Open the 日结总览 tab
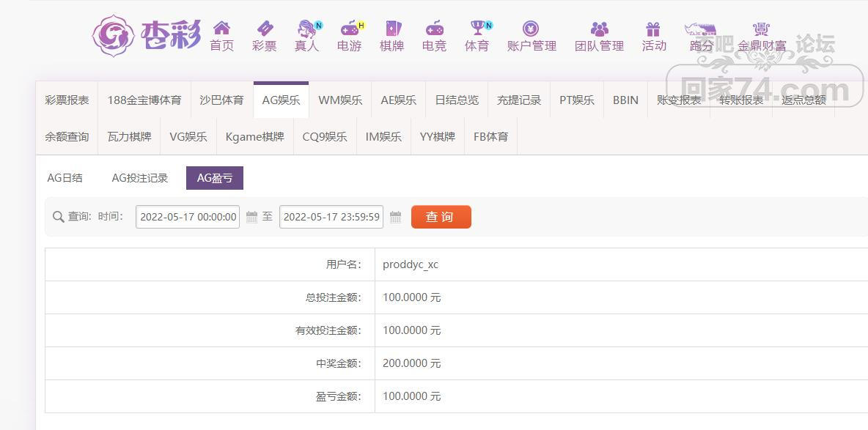The height and width of the screenshot is (430, 868). click(457, 100)
